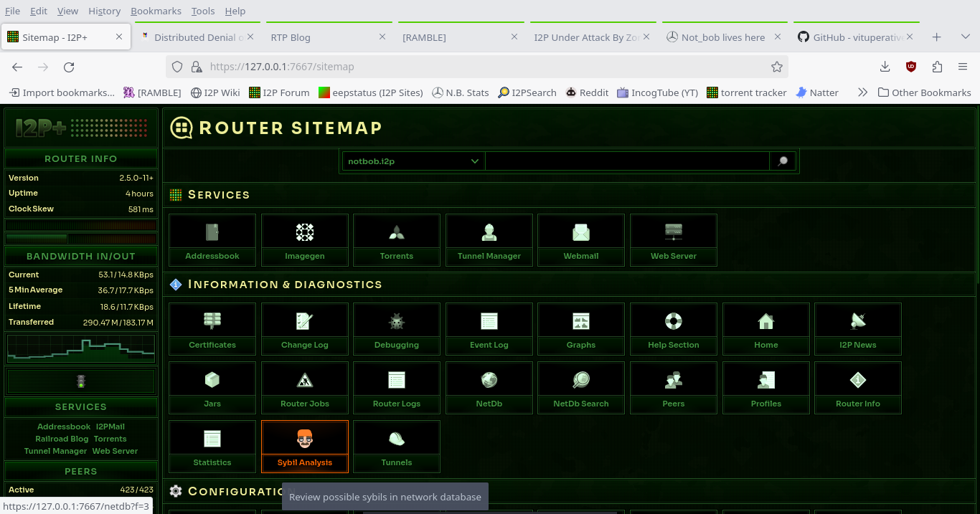
Task: Expand the list all tabs chevron
Action: click(x=965, y=37)
